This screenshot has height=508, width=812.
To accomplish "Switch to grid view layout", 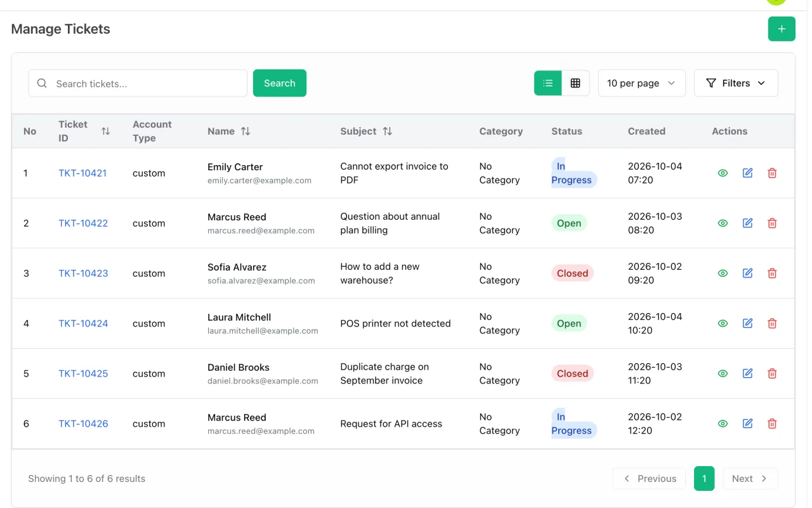I will (x=575, y=83).
